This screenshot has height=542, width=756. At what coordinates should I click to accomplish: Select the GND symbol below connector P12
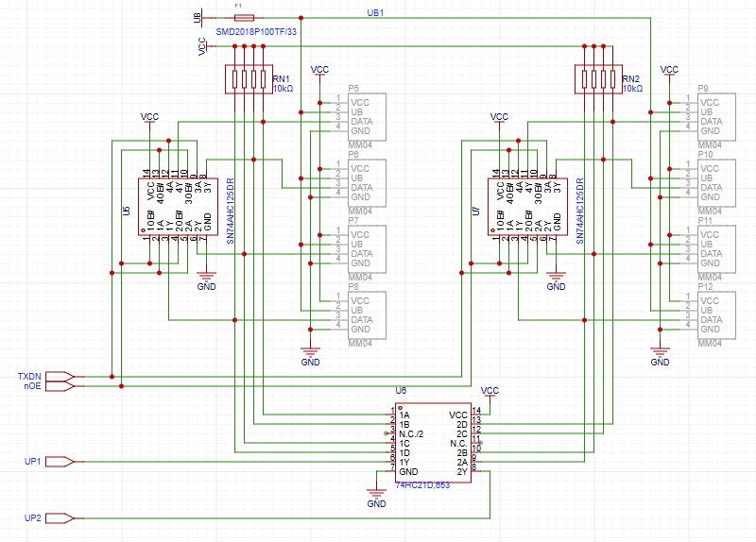(x=660, y=356)
